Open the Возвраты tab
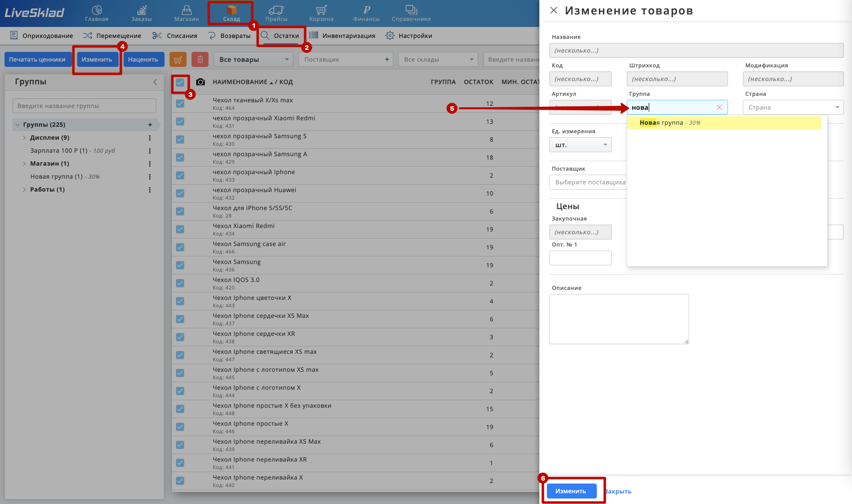This screenshot has width=852, height=504. click(x=229, y=35)
